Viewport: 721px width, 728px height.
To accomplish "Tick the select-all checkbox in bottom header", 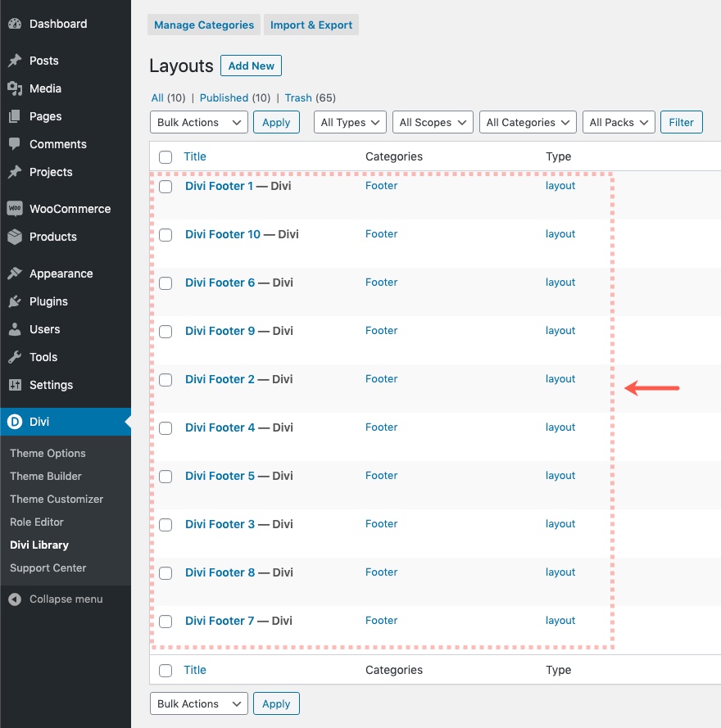I will (166, 671).
